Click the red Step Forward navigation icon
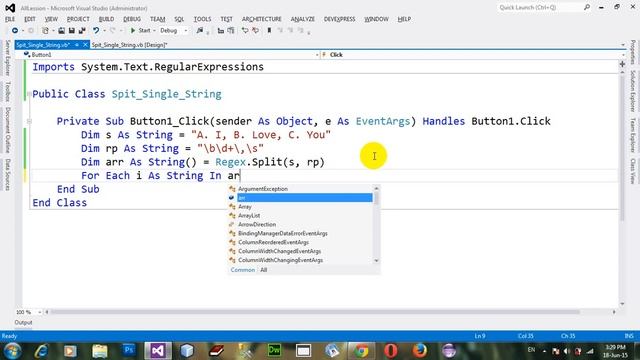 pos(256,31)
